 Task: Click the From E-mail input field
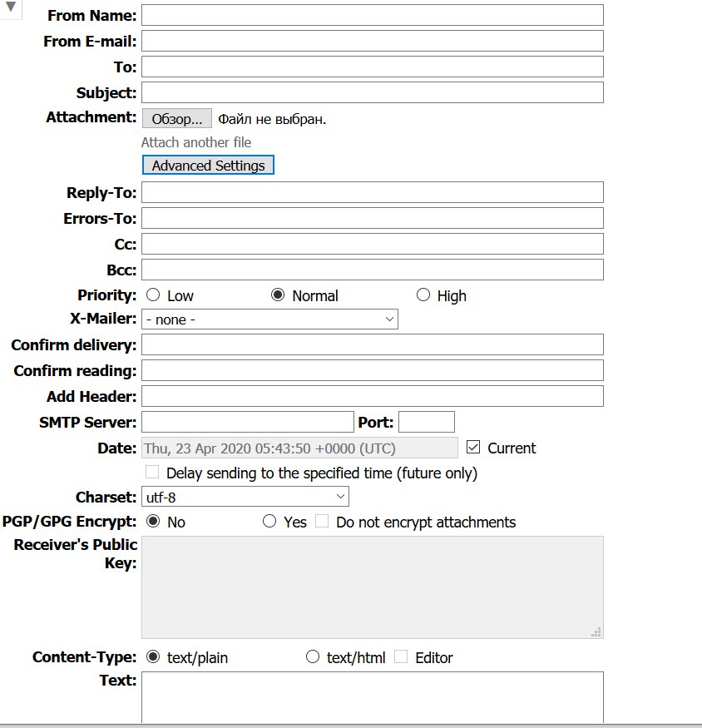pyautogui.click(x=372, y=41)
